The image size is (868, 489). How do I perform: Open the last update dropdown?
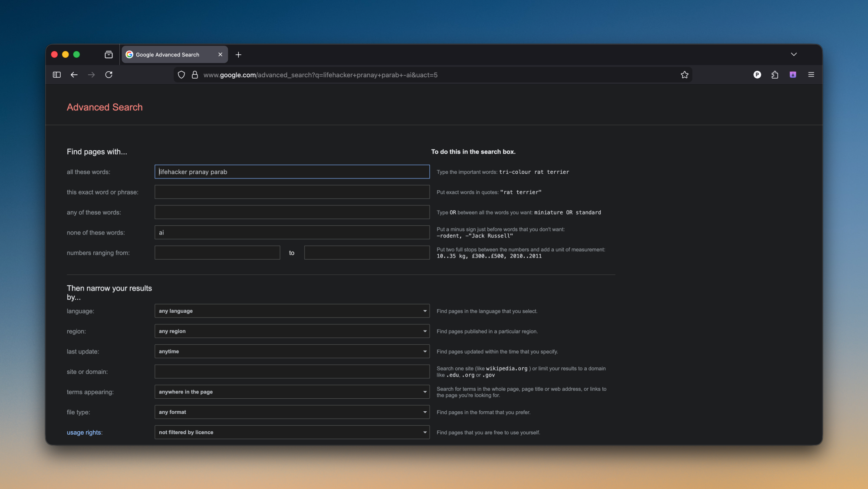point(292,351)
